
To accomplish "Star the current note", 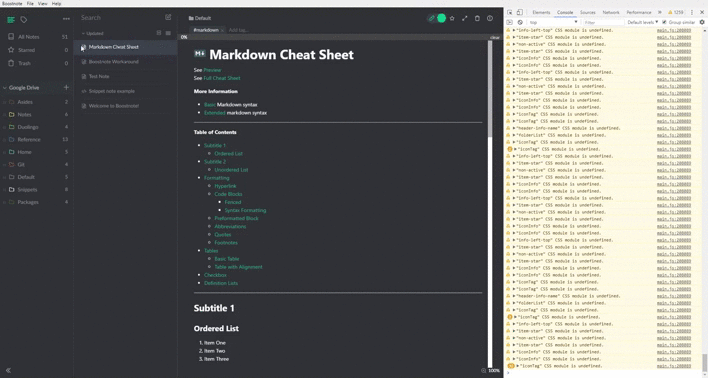I will [x=452, y=18].
